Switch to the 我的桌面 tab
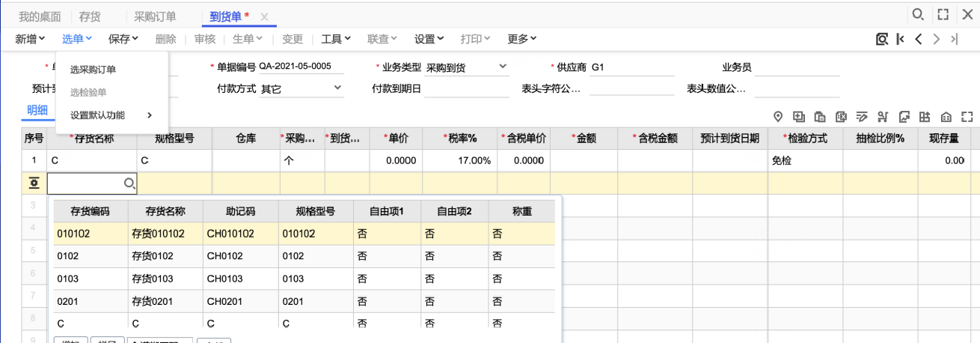980x343 pixels. click(x=40, y=16)
